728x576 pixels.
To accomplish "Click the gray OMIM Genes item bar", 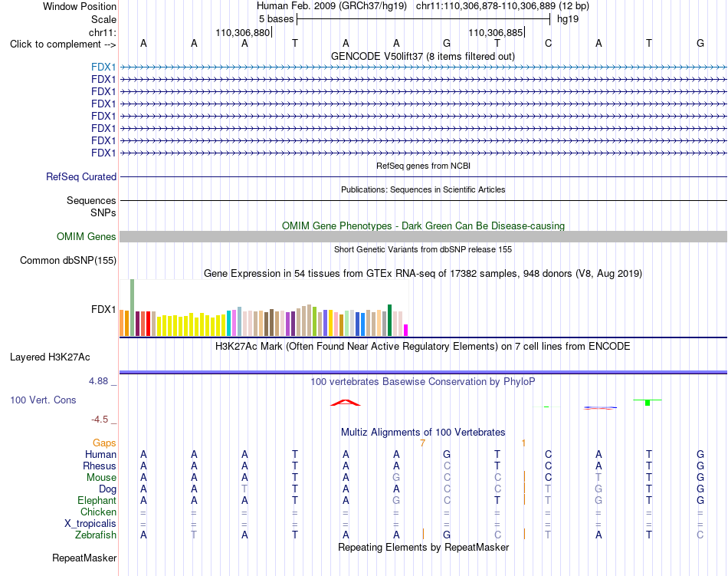I will pos(423,236).
